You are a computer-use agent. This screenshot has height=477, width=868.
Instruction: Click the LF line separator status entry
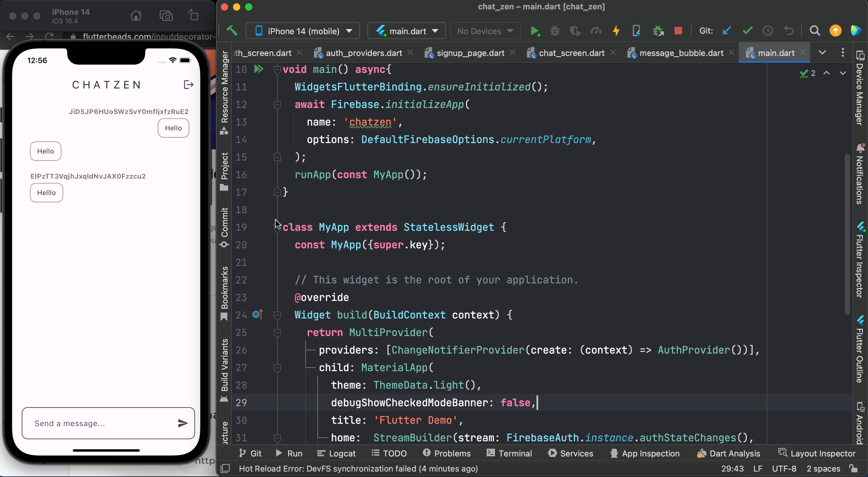(758, 469)
